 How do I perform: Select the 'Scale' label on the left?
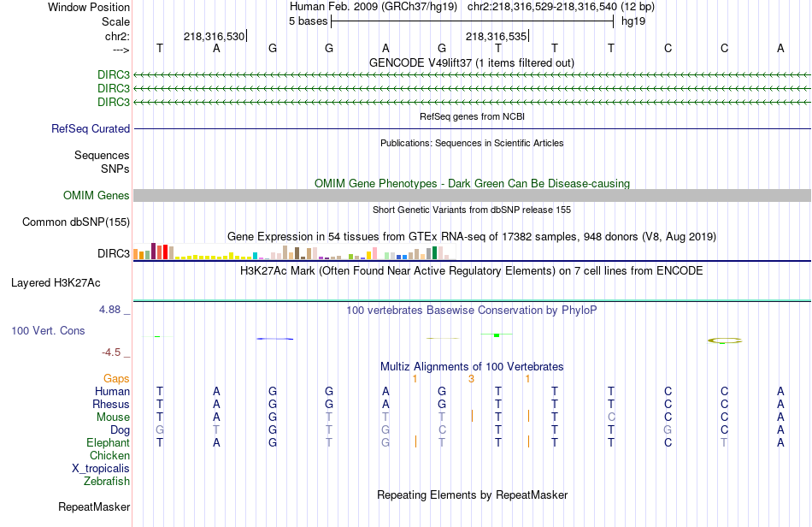tap(115, 21)
